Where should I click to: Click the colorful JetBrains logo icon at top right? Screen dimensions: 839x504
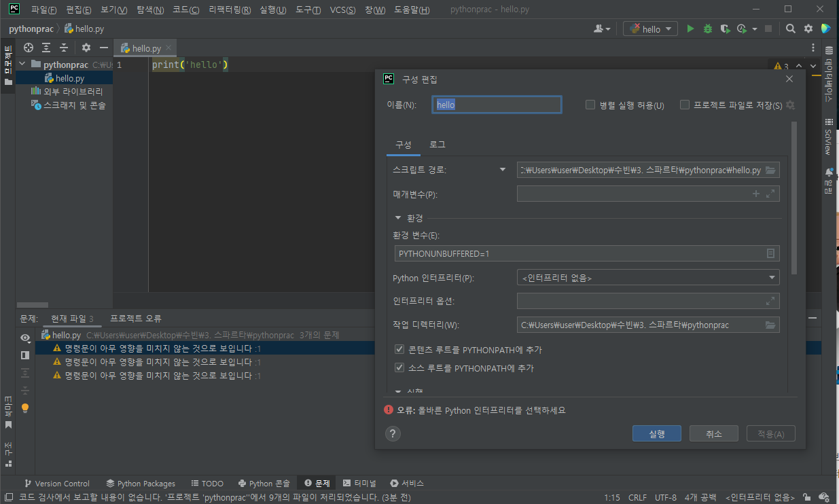(826, 29)
